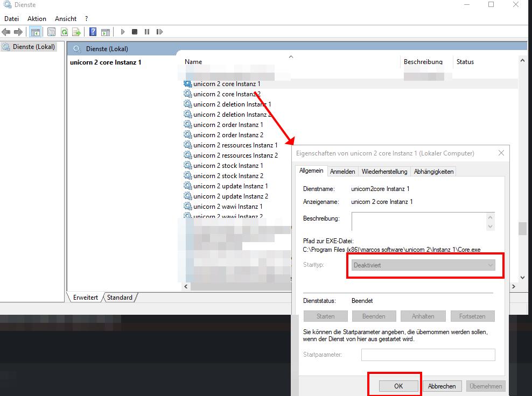This screenshot has height=396, width=532.
Task: Click the Anhalten button
Action: (x=423, y=316)
